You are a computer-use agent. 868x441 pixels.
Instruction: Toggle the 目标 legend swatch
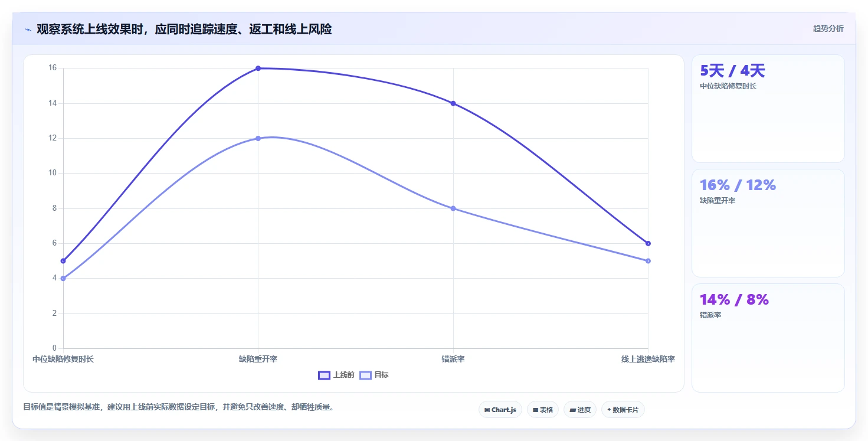pyautogui.click(x=365, y=375)
